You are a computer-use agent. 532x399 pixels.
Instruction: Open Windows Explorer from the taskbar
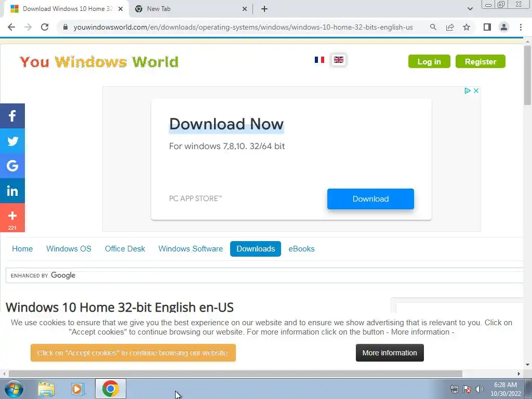(x=46, y=389)
